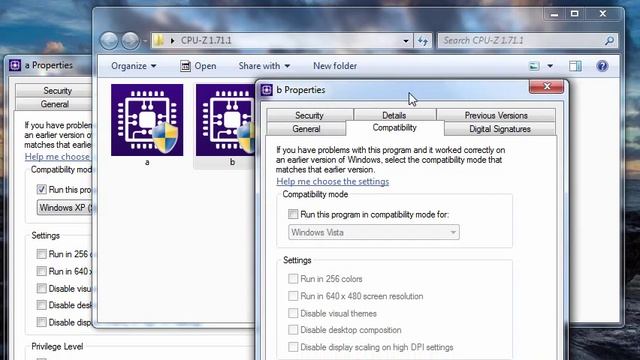This screenshot has height=360, width=640.
Task: Open Explorer help via question mark icon
Action: pyautogui.click(x=602, y=66)
